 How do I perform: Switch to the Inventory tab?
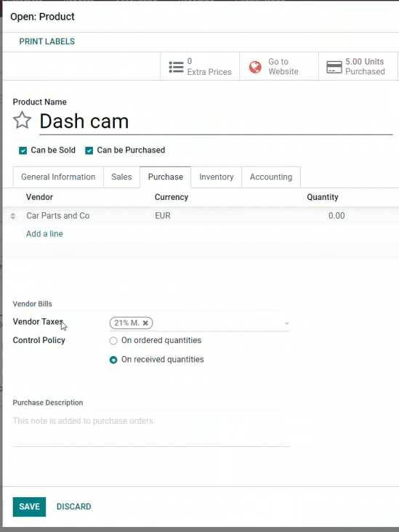pos(216,177)
